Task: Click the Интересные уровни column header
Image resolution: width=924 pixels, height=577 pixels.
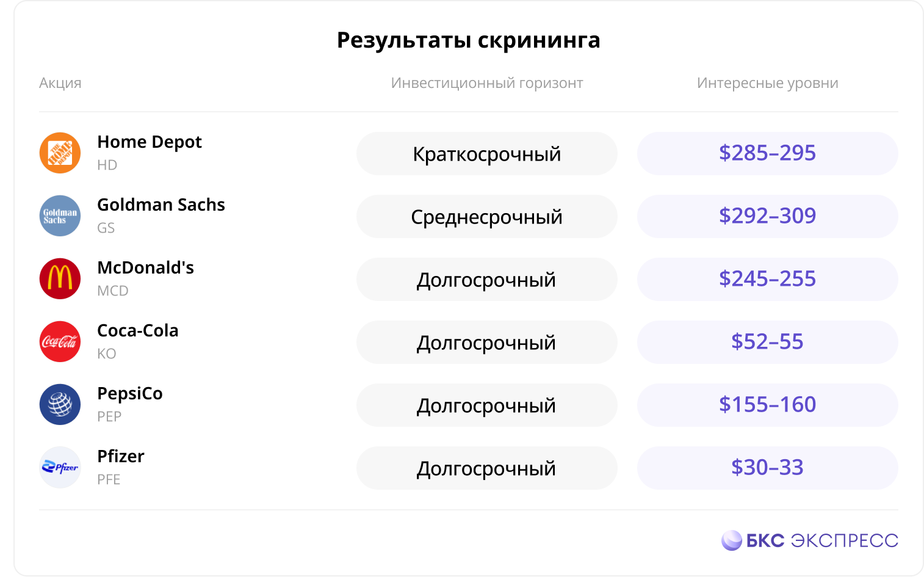Action: (x=767, y=83)
